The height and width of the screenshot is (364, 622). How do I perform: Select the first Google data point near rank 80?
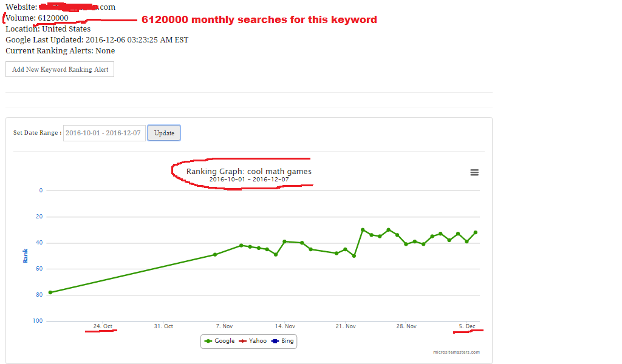point(50,292)
